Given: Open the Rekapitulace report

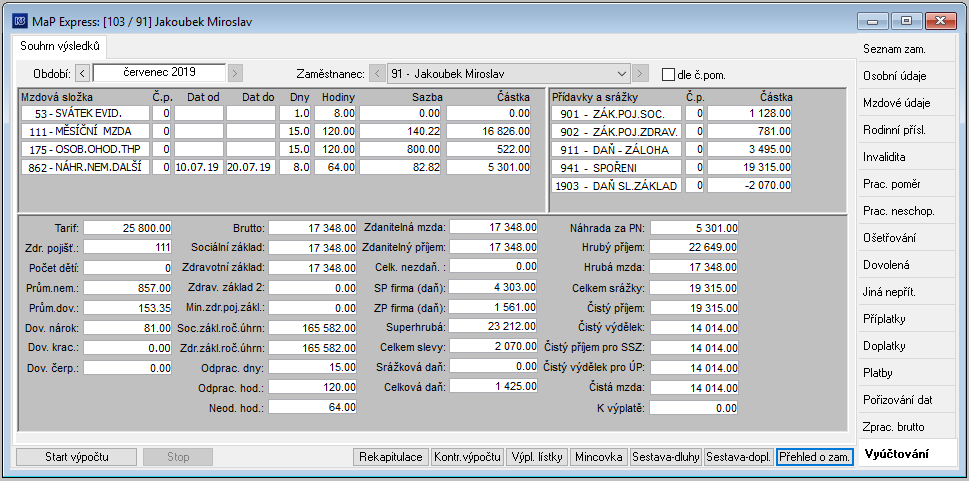Looking at the screenshot, I should click(391, 457).
